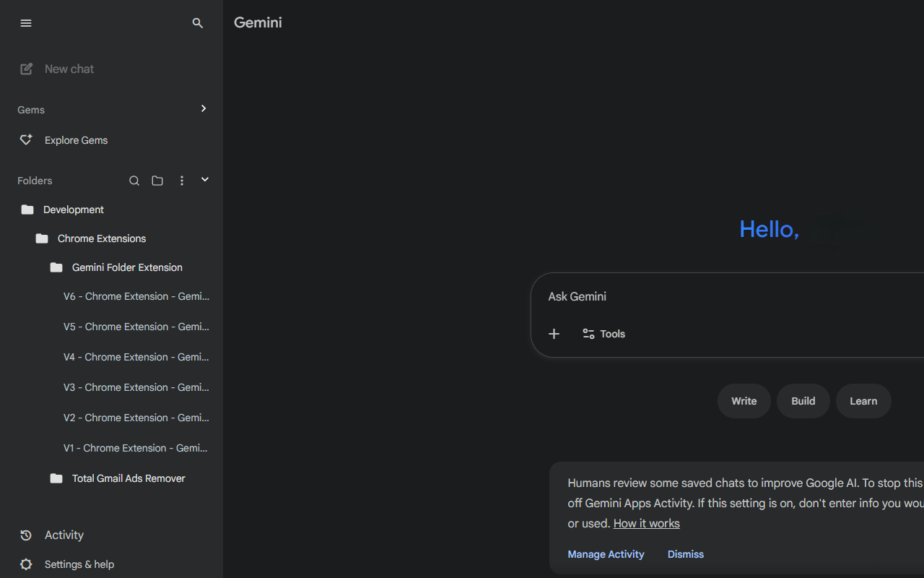Viewport: 924px width, 578px height.
Task: Open the V1 - Chrome Extension chat
Action: 136,448
